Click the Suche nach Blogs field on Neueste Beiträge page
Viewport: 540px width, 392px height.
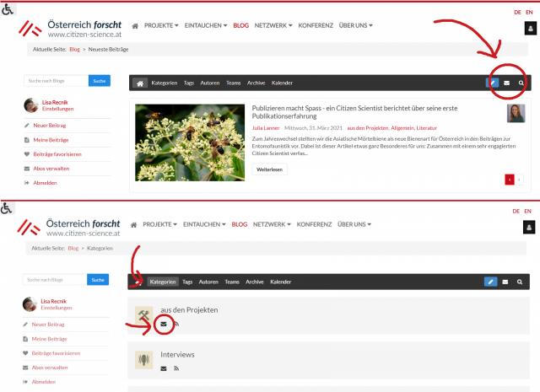click(x=57, y=81)
